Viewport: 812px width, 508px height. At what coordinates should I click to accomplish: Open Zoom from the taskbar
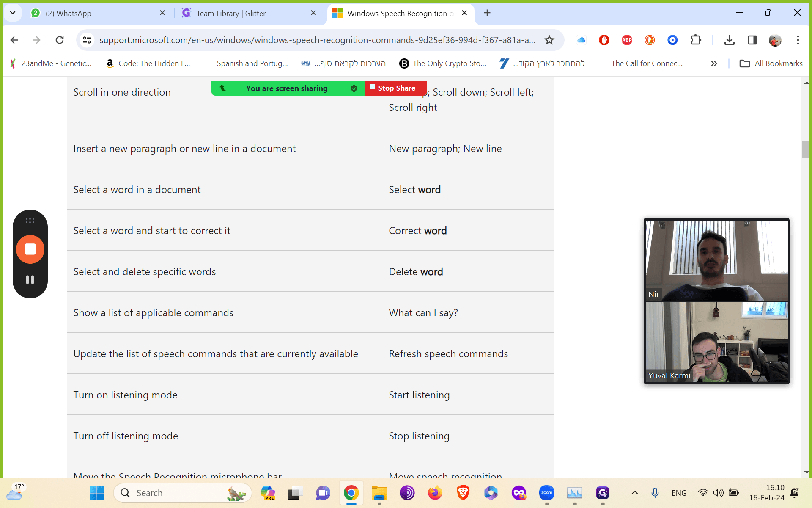point(546,493)
